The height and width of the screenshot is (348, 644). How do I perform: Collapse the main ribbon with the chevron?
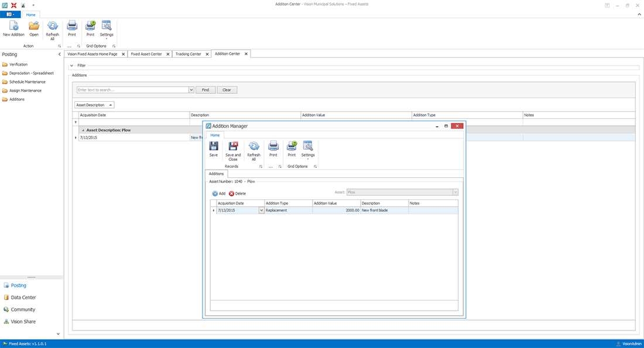639,15
